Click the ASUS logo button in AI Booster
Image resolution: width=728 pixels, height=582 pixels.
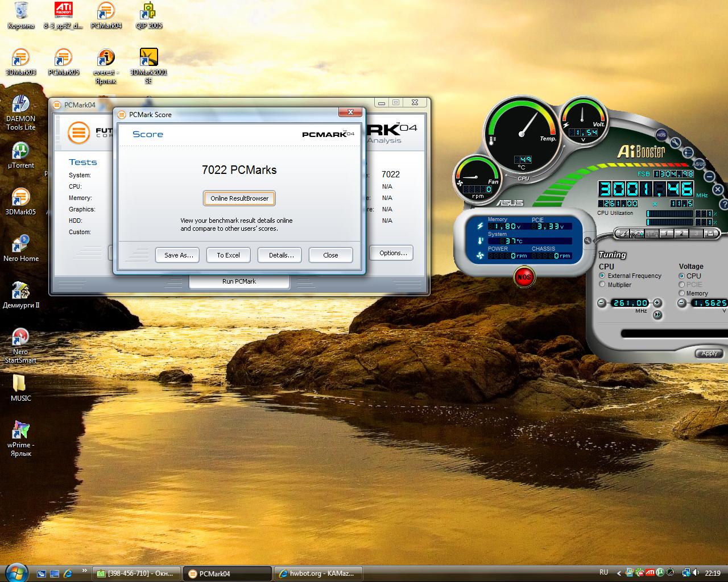[x=699, y=164]
